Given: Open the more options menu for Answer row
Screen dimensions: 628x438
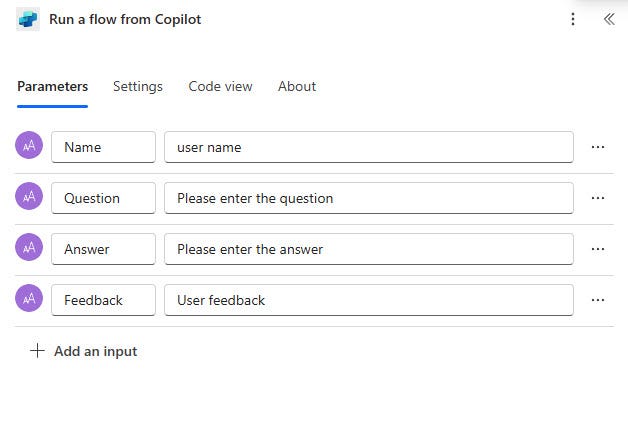Looking at the screenshot, I should [x=598, y=249].
